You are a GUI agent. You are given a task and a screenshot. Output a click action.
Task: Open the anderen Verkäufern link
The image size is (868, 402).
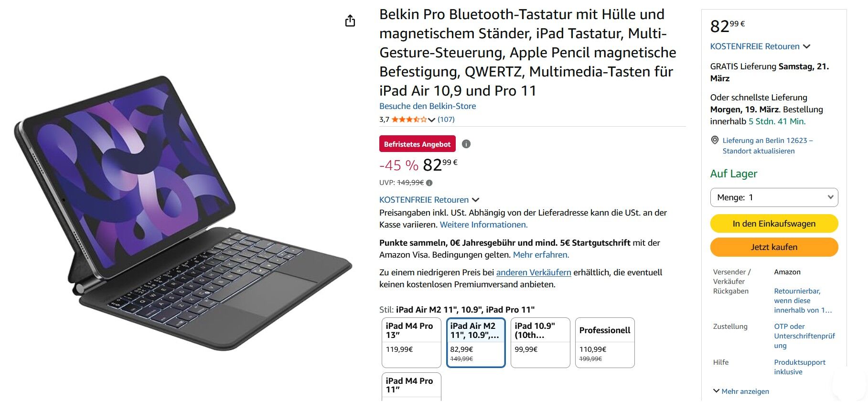click(x=534, y=272)
